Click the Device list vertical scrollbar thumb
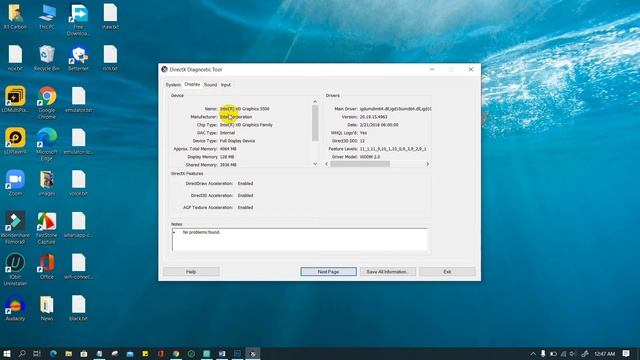Screen dimensions: 640x360 pos(315,123)
